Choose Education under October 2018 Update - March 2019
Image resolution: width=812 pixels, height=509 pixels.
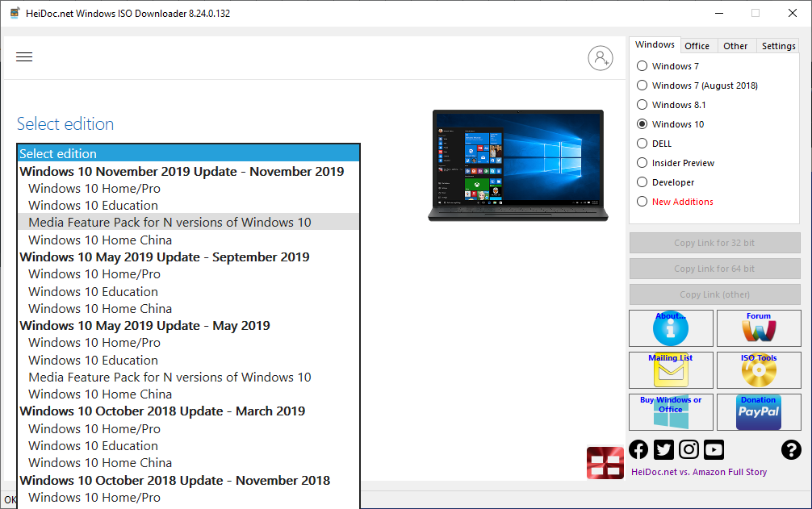(189, 446)
